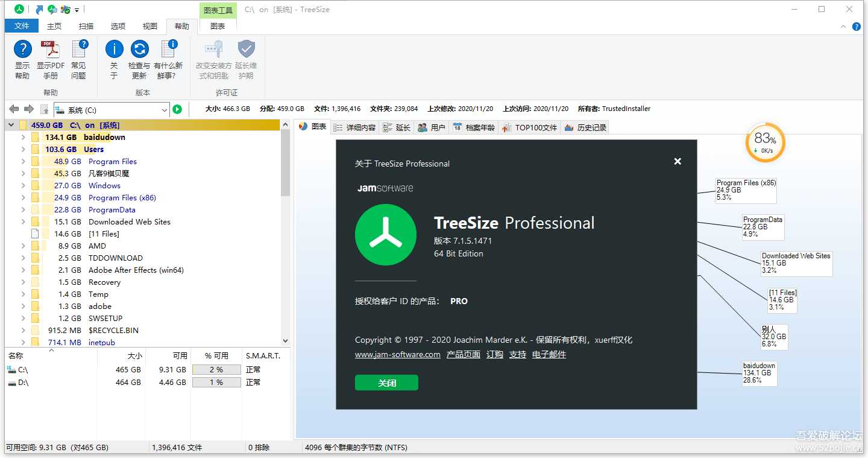Image resolution: width=868 pixels, height=458 pixels.
Task: Click the D:\ drive icon in the drive list
Action: (x=12, y=383)
